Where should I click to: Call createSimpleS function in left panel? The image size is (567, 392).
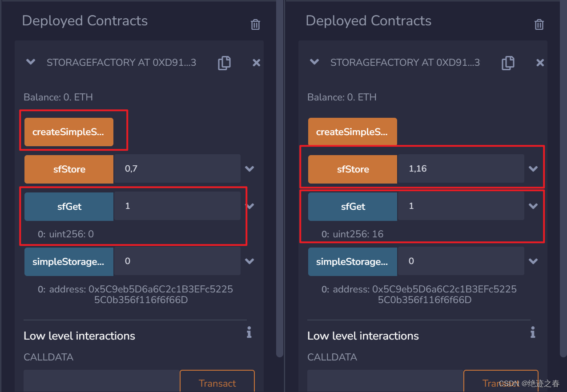(68, 132)
